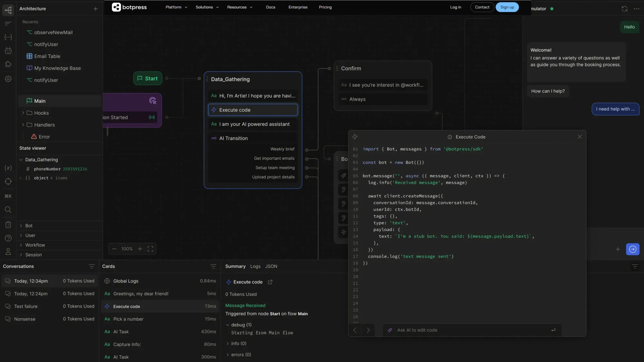The height and width of the screenshot is (362, 644).
Task: Switch to the JSON tab
Action: click(x=271, y=266)
